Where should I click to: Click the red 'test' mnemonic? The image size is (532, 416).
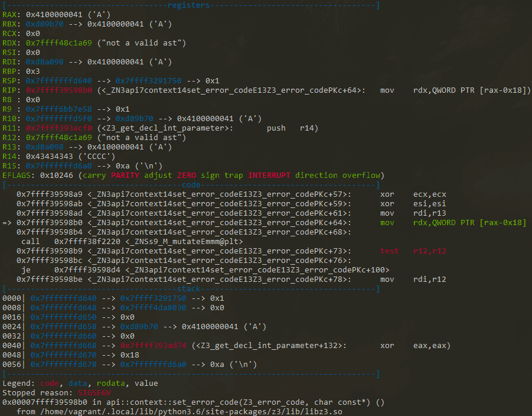coord(390,251)
